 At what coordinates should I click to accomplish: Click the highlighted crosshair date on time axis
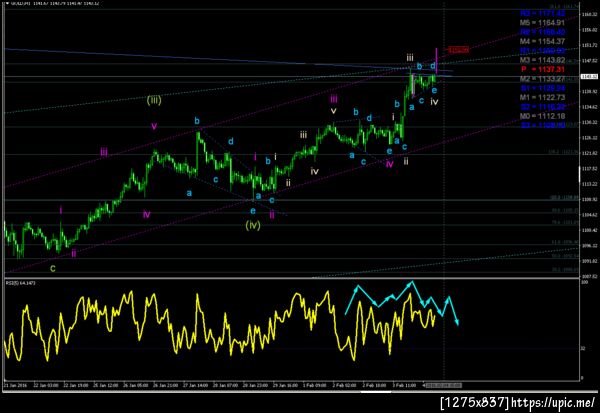tap(443, 385)
